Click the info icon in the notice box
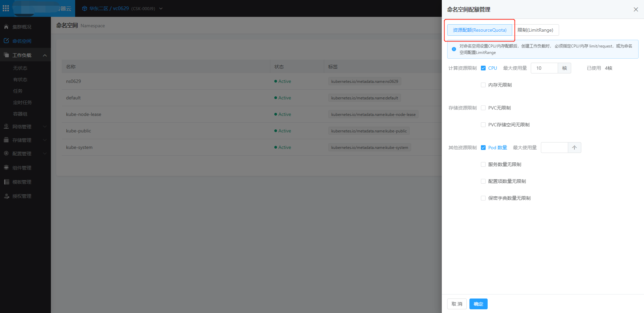 (454, 49)
